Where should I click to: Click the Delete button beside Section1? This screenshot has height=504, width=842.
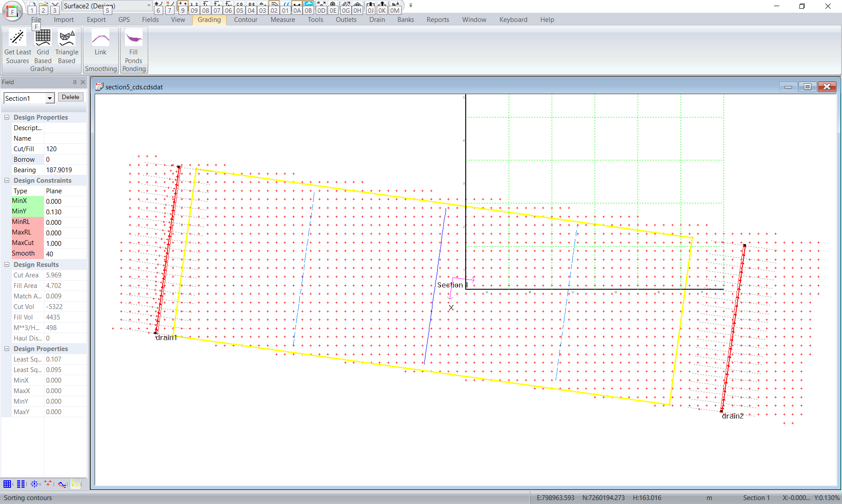pos(70,97)
